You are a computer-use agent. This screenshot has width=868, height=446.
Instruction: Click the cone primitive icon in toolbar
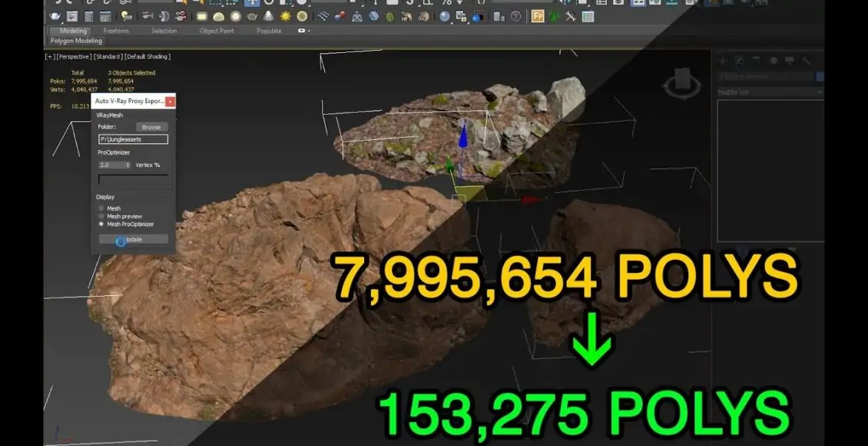pos(269,16)
